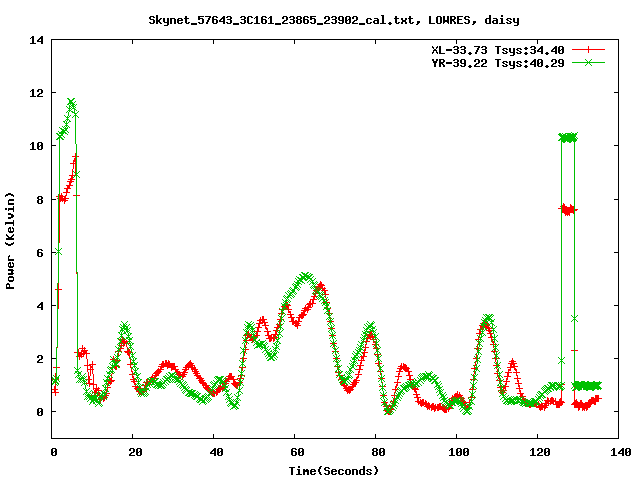The width and height of the screenshot is (640, 480).
Task: Select the YR-39.22 Tsys:40.29 legend label
Action: tap(498, 63)
